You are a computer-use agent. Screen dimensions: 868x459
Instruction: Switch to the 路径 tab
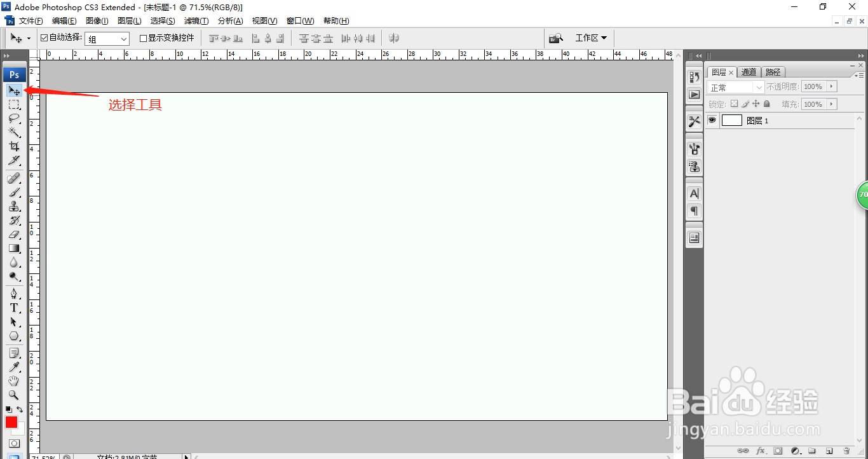point(773,72)
